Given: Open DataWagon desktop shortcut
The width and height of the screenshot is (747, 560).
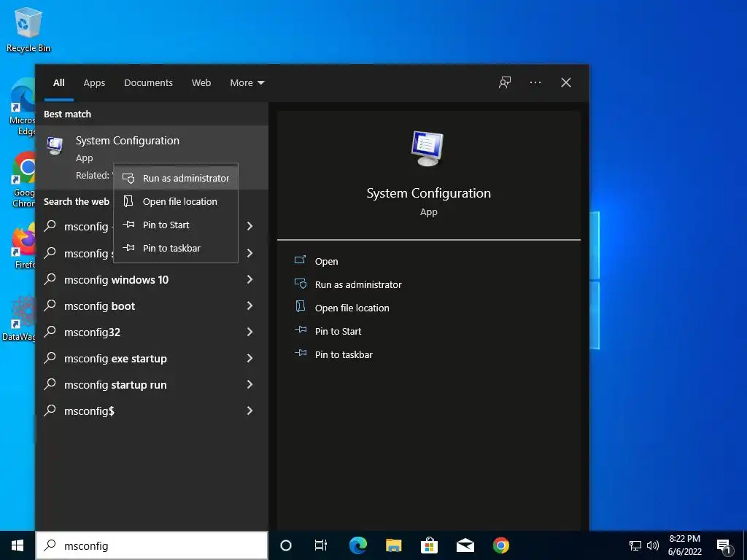Looking at the screenshot, I should (19, 318).
